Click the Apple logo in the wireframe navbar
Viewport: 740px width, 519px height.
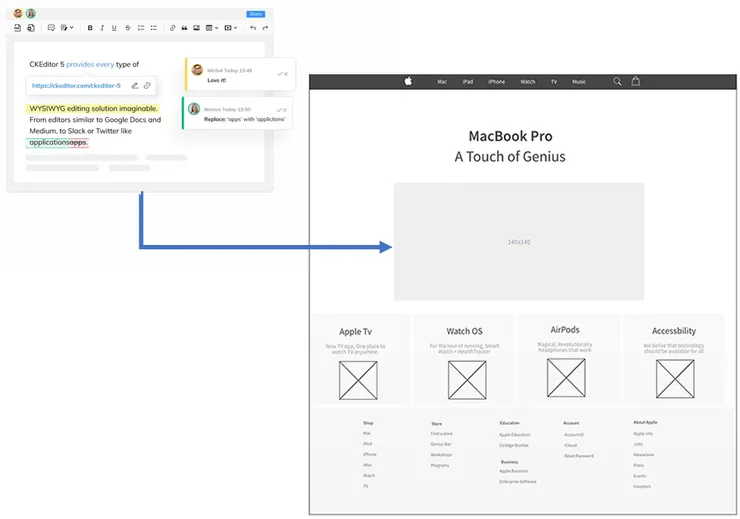pyautogui.click(x=408, y=81)
